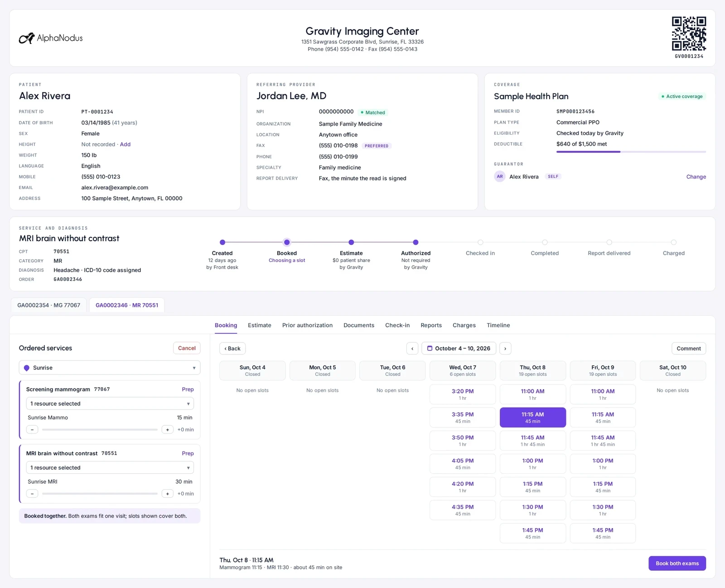Select Thu Oct 8 11:15 AM slot
The height and width of the screenshot is (588, 725).
(x=533, y=417)
